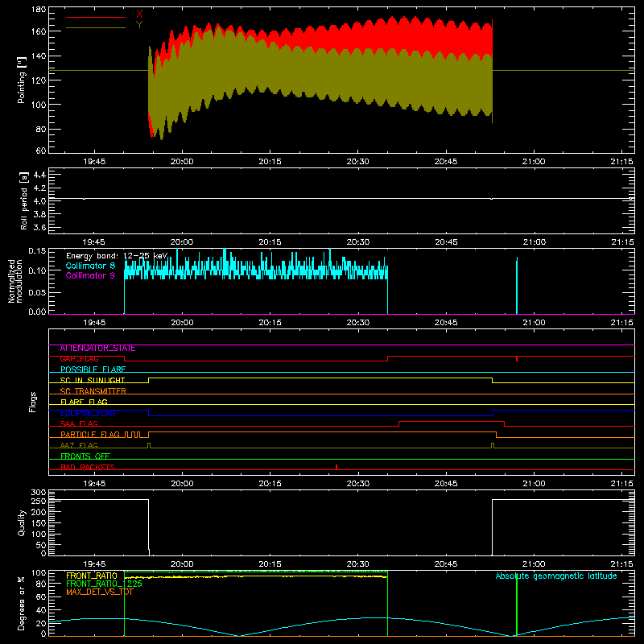Image resolution: width=644 pixels, height=644 pixels.
Task: Click the magenta 'Collimator 9' legend text
Action: click(x=90, y=275)
